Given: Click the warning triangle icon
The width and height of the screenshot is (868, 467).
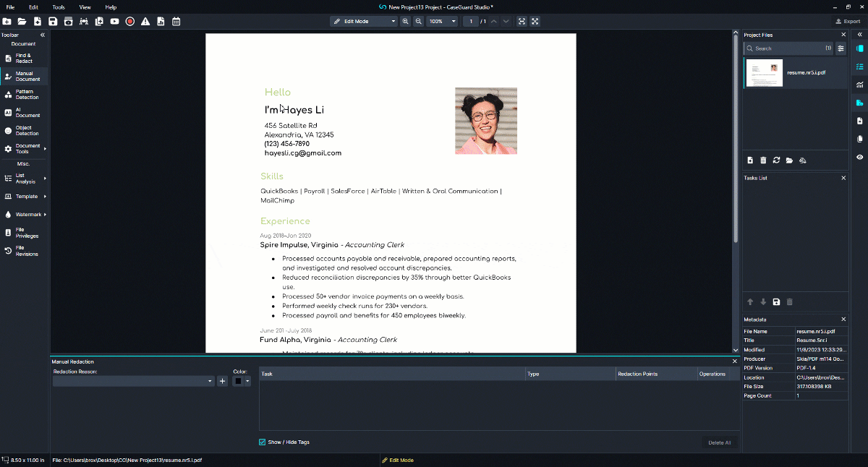Looking at the screenshot, I should [x=145, y=22].
